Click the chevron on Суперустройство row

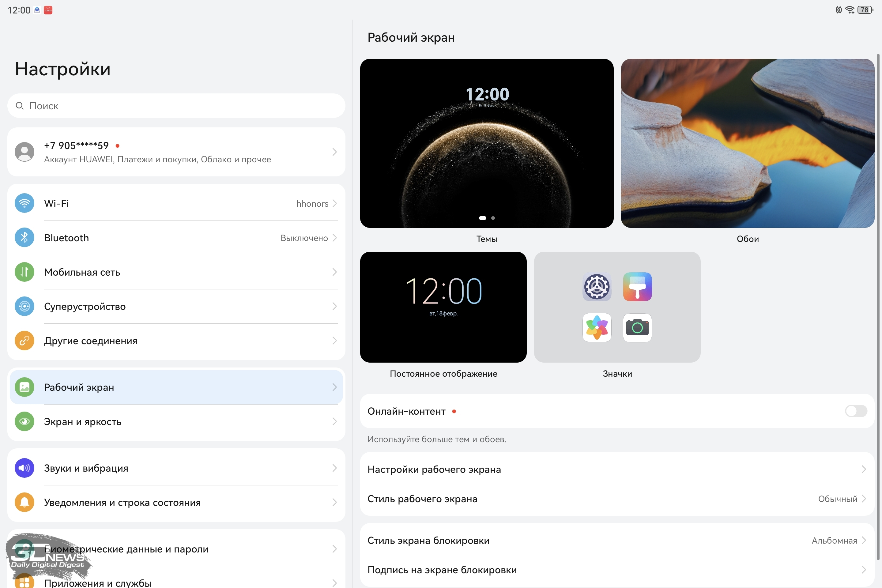pos(334,306)
